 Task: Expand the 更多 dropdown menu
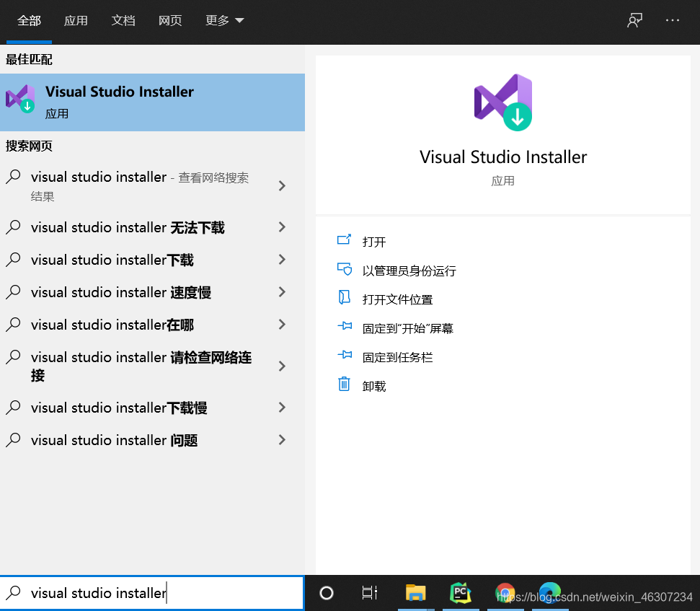pyautogui.click(x=224, y=20)
